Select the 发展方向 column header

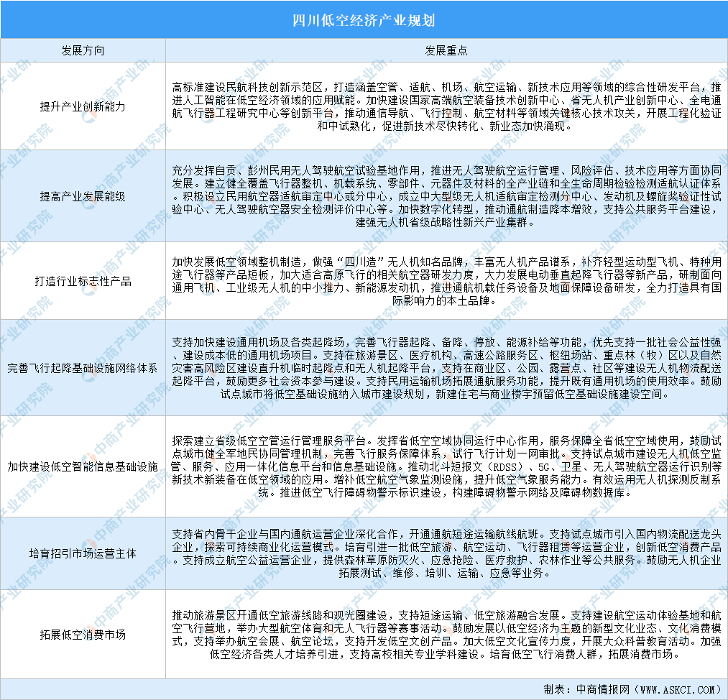(x=83, y=50)
